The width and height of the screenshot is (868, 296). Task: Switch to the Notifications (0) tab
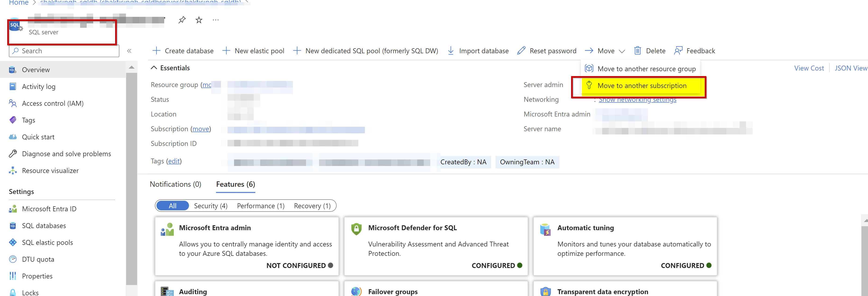(x=176, y=184)
